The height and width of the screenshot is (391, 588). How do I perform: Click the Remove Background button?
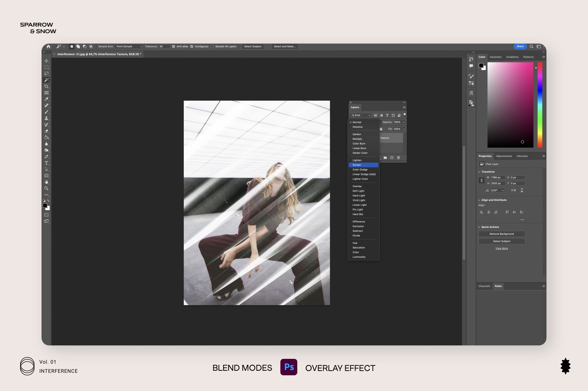[501, 234]
